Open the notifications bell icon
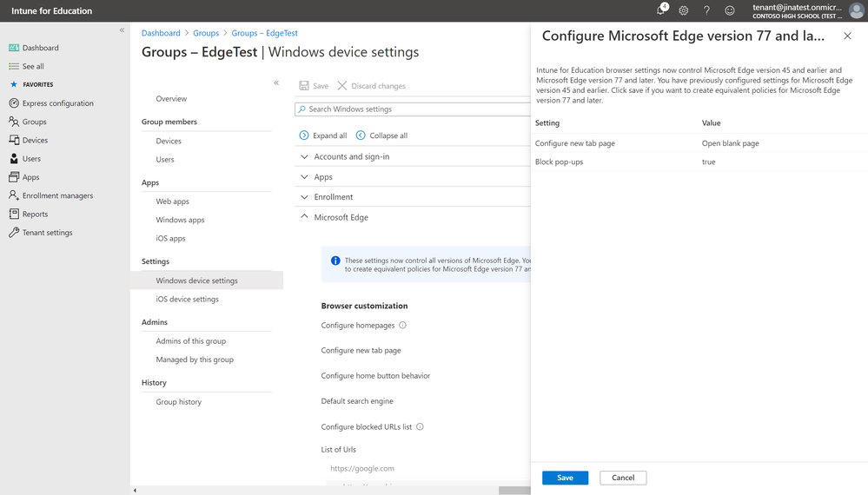The height and width of the screenshot is (495, 868). pyautogui.click(x=661, y=10)
